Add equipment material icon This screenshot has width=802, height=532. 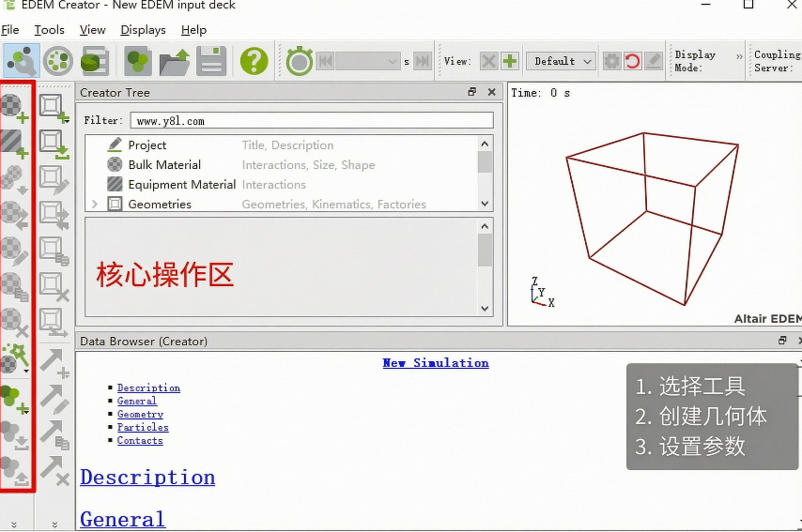click(x=14, y=144)
